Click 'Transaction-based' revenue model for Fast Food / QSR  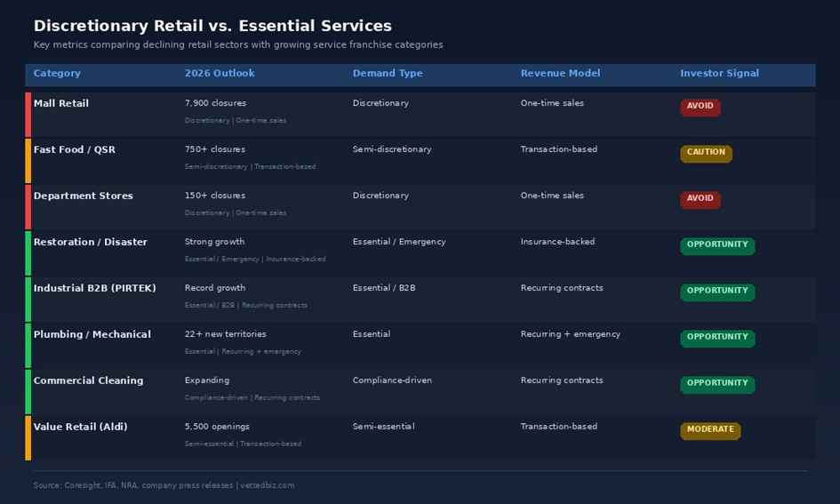coord(559,149)
